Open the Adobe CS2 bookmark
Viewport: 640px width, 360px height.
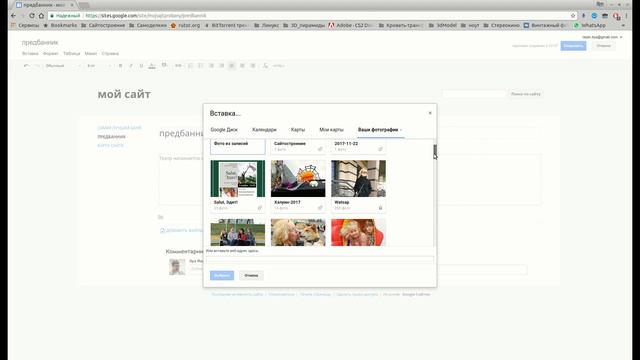(x=351, y=25)
